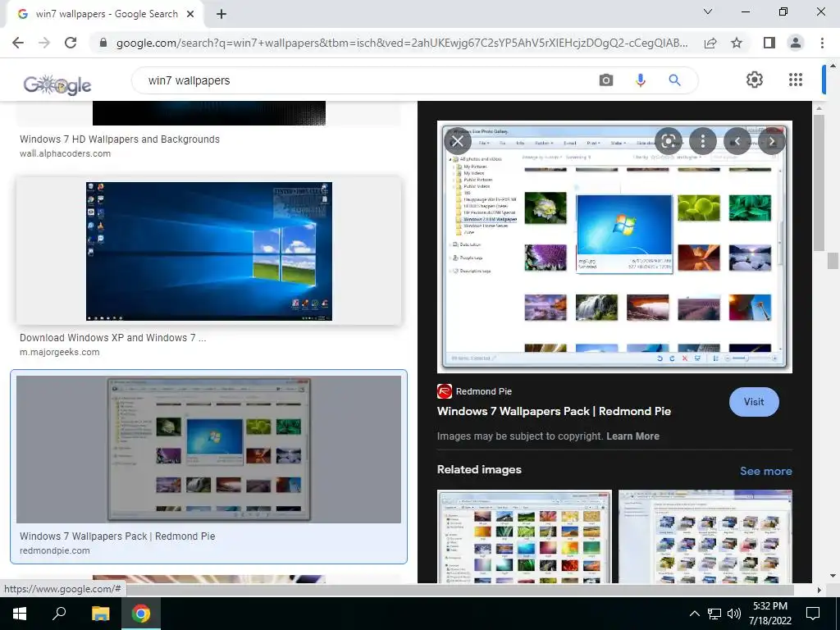Viewport: 840px width, 630px height.
Task: Open Chrome three-dot menu
Action: (822, 43)
